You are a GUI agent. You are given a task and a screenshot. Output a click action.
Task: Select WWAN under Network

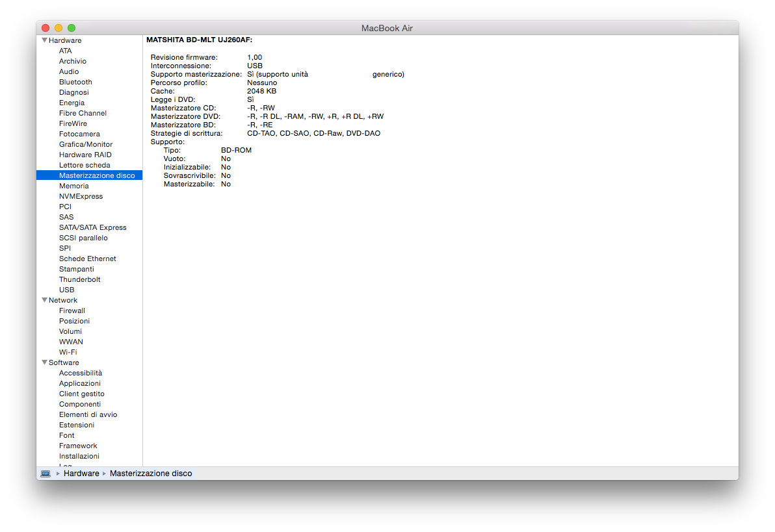point(71,341)
